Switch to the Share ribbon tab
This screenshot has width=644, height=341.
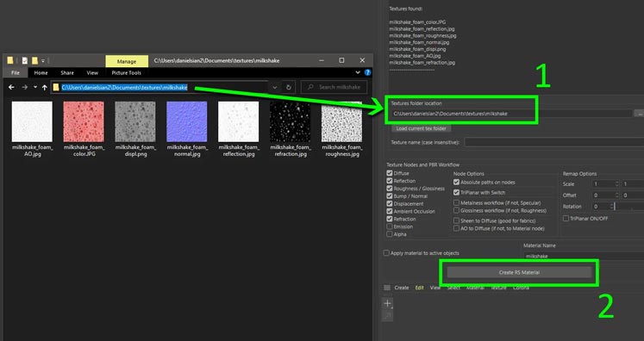(x=67, y=72)
